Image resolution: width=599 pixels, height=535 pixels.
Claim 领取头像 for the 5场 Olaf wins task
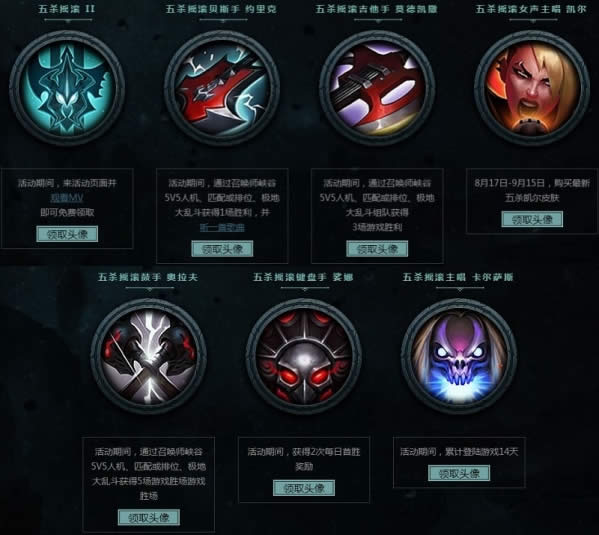(149, 517)
